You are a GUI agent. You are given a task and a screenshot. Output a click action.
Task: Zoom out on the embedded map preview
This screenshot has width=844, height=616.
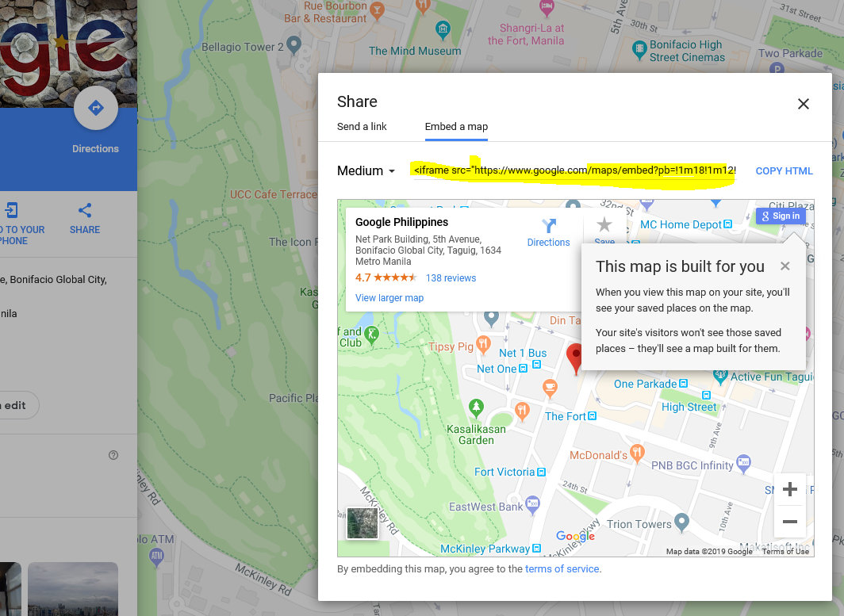point(789,522)
